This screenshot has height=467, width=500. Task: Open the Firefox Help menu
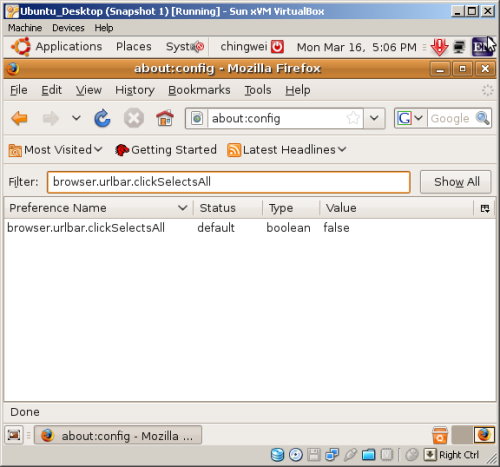[298, 90]
